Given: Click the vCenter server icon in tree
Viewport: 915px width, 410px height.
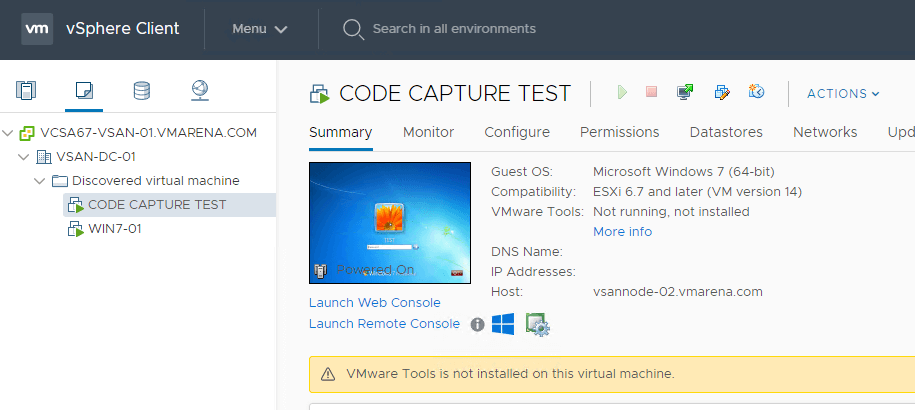Looking at the screenshot, I should [27, 133].
